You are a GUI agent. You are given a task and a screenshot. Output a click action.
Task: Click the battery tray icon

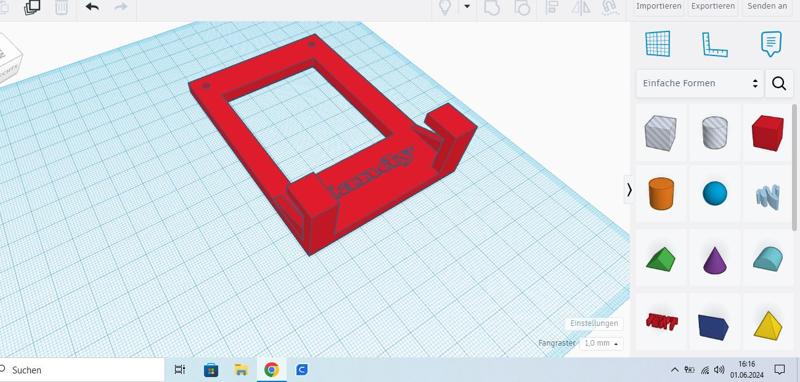(689, 370)
